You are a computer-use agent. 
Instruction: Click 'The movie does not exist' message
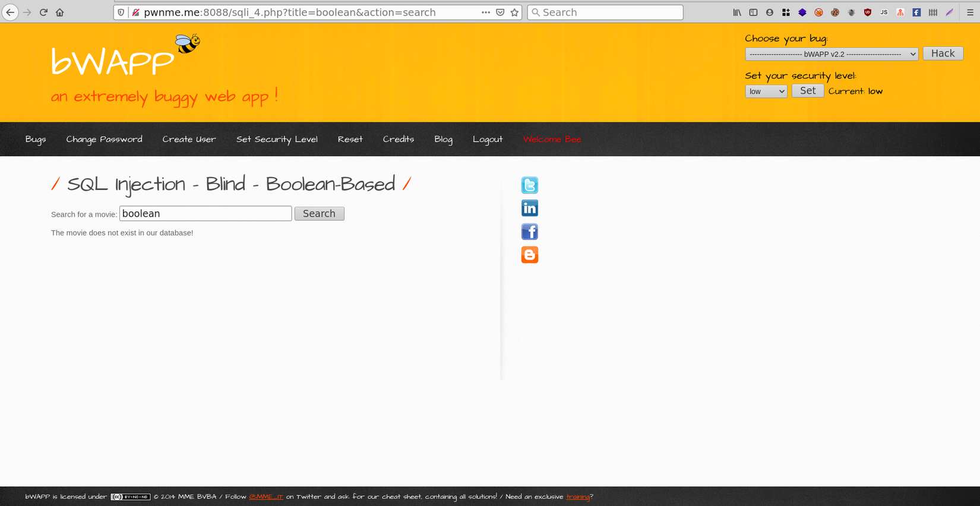122,233
